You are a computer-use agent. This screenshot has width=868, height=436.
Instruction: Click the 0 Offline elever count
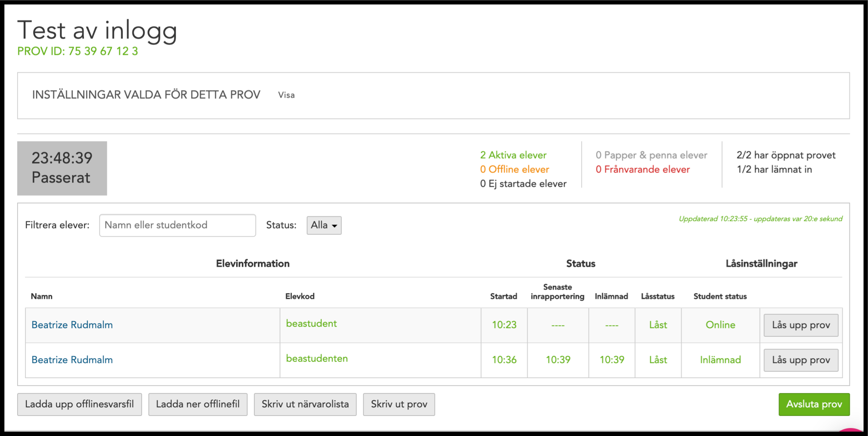(515, 169)
